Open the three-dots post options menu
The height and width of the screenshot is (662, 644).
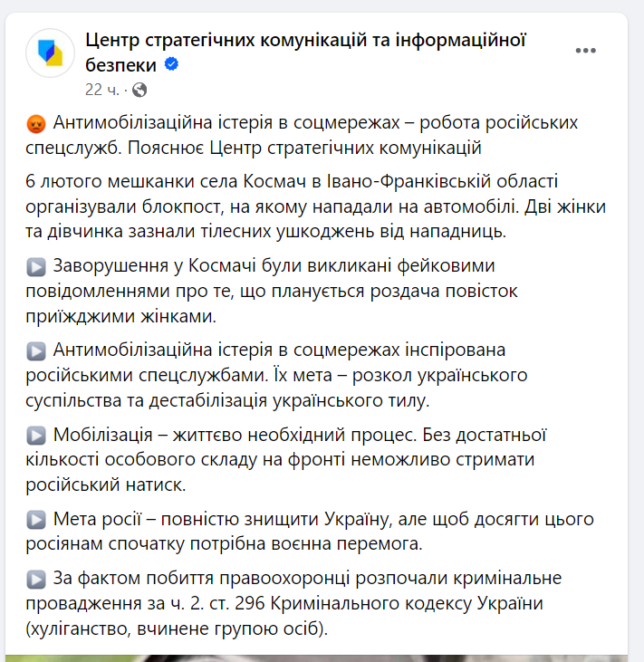tap(587, 52)
